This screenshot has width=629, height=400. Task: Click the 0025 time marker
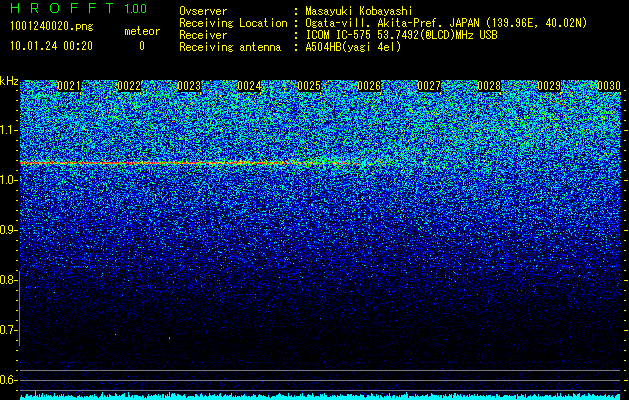(309, 86)
